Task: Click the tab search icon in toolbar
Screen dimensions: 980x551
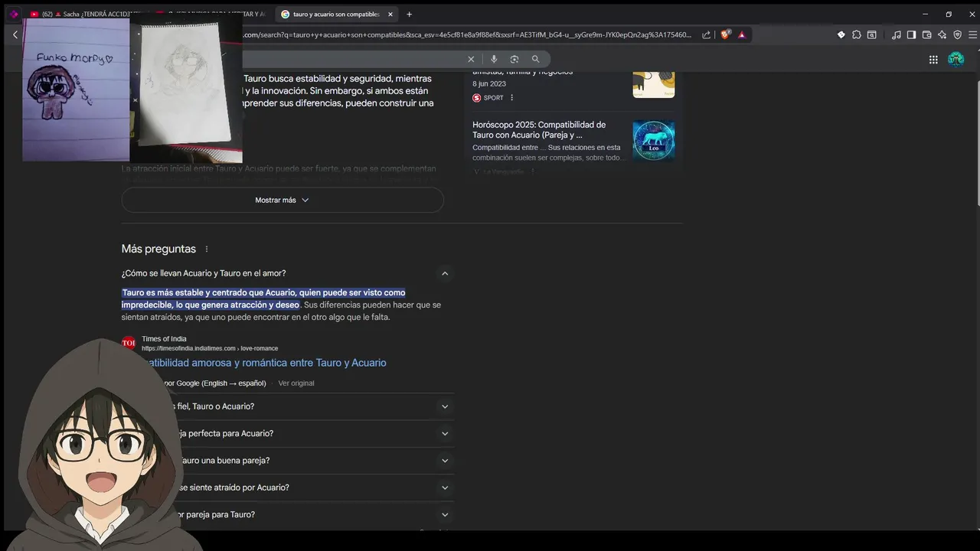Action: pos(871,34)
